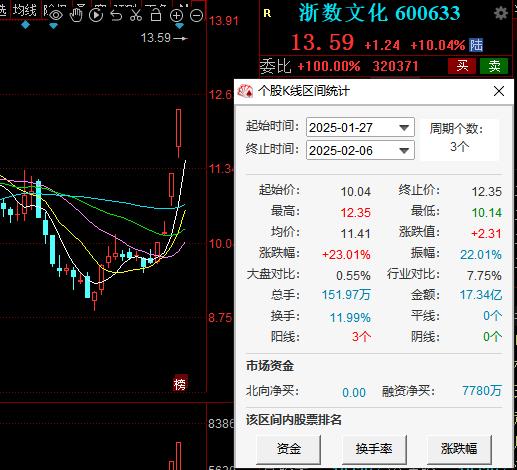Click the blue marker below plus icon
This screenshot has height=470, width=517.
(x=179, y=26)
